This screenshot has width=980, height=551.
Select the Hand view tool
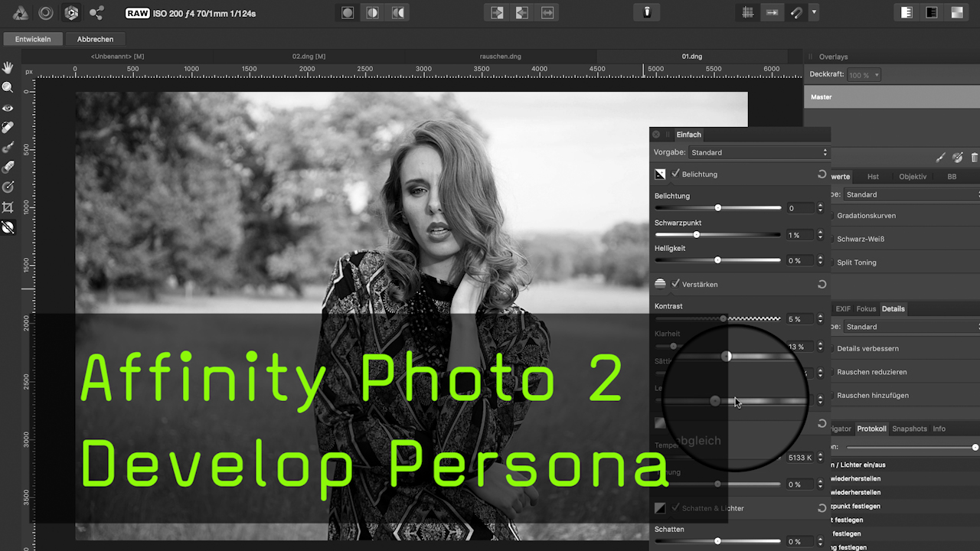(x=8, y=68)
